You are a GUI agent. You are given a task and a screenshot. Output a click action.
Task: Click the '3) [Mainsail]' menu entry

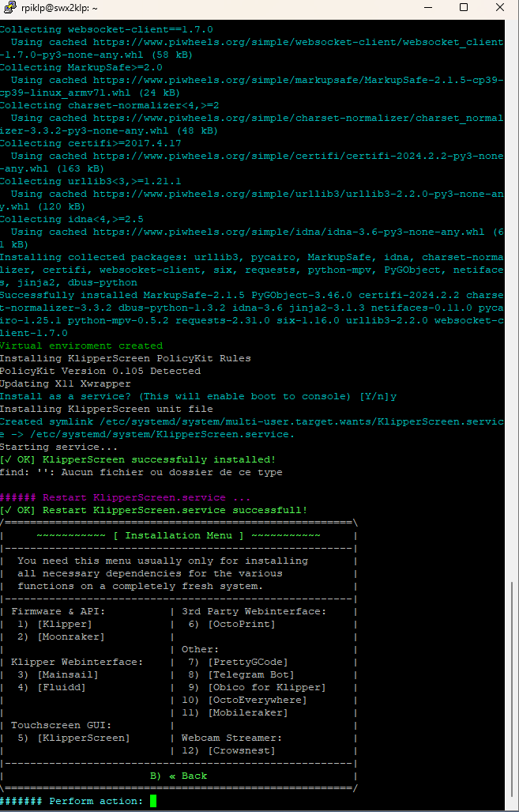pos(58,674)
